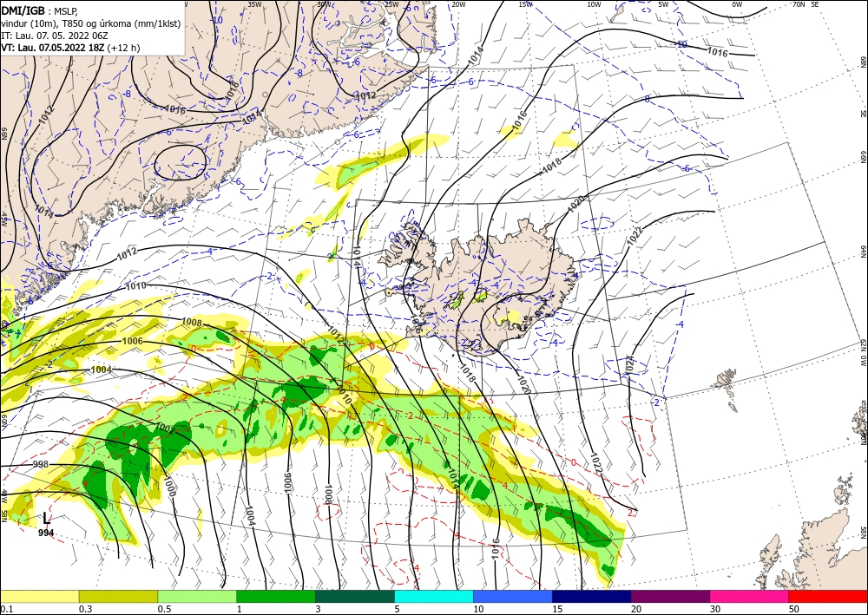868x615 pixels.
Task: Click the '35W' longitude label
Action: click(254, 3)
